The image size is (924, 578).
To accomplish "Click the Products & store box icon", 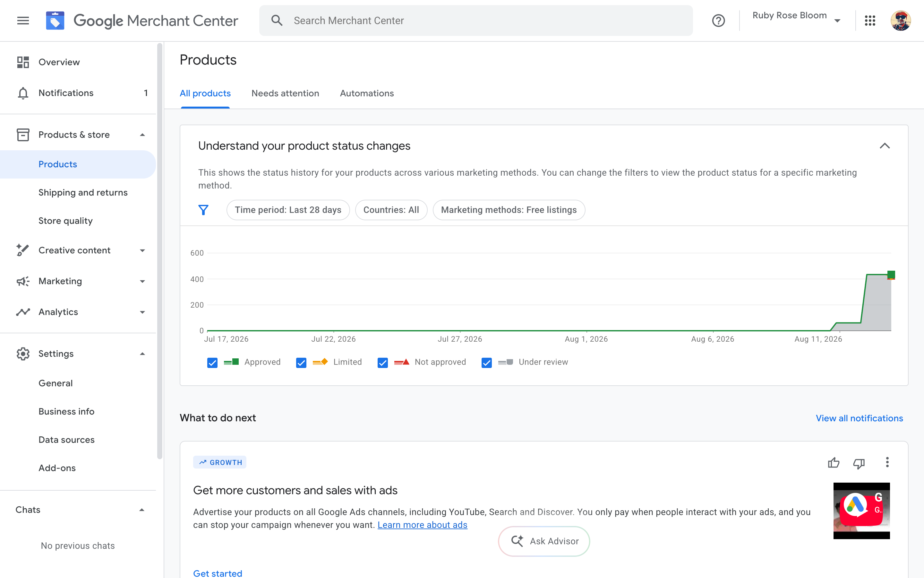I will [x=23, y=135].
